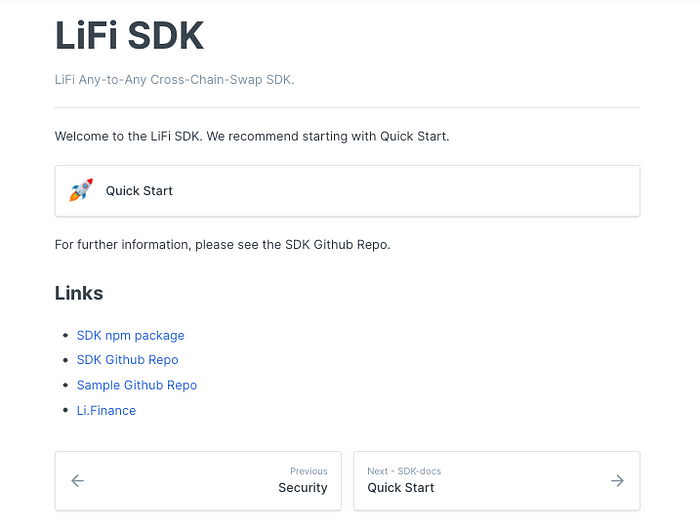The height and width of the screenshot is (528, 700).
Task: Click the bullet point before Li.Finance
Action: pos(66,410)
